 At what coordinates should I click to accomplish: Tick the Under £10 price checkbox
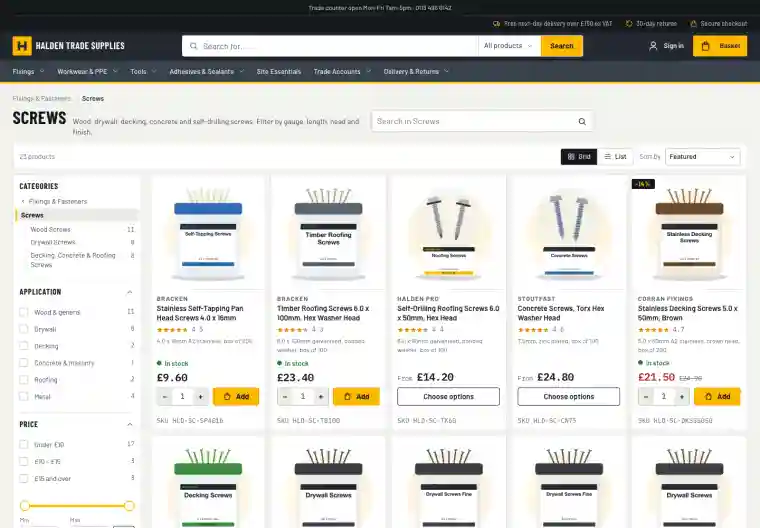coord(23,445)
